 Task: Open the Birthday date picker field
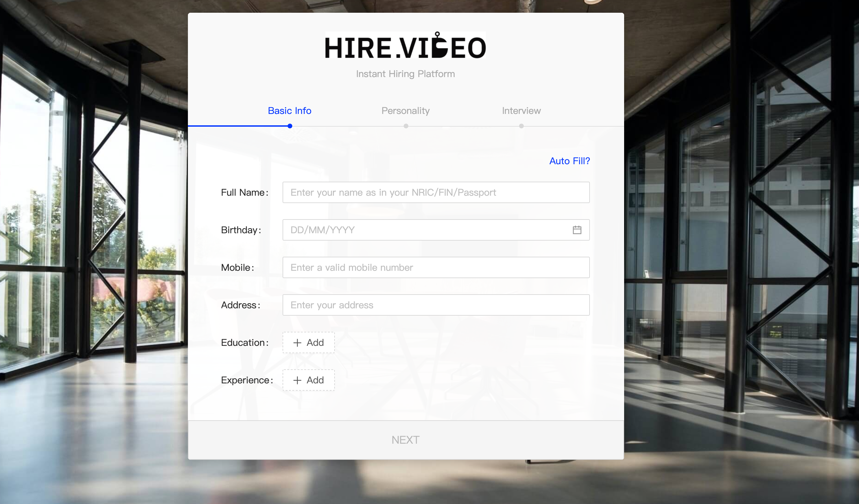pyautogui.click(x=426, y=230)
